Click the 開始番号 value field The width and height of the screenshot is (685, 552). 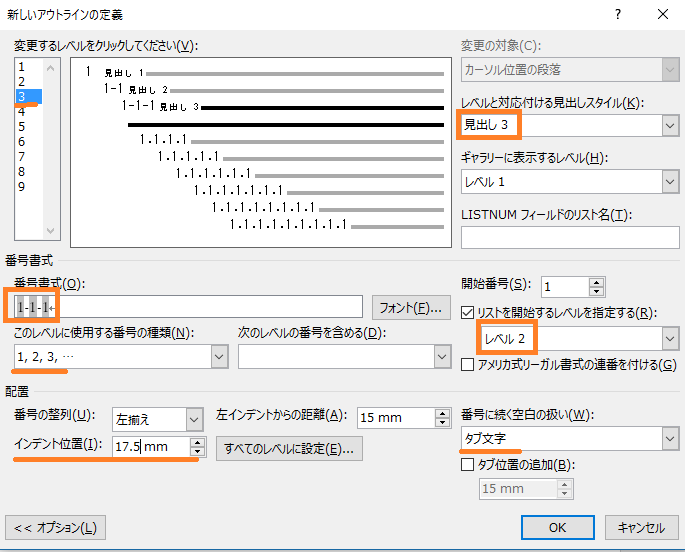point(564,287)
